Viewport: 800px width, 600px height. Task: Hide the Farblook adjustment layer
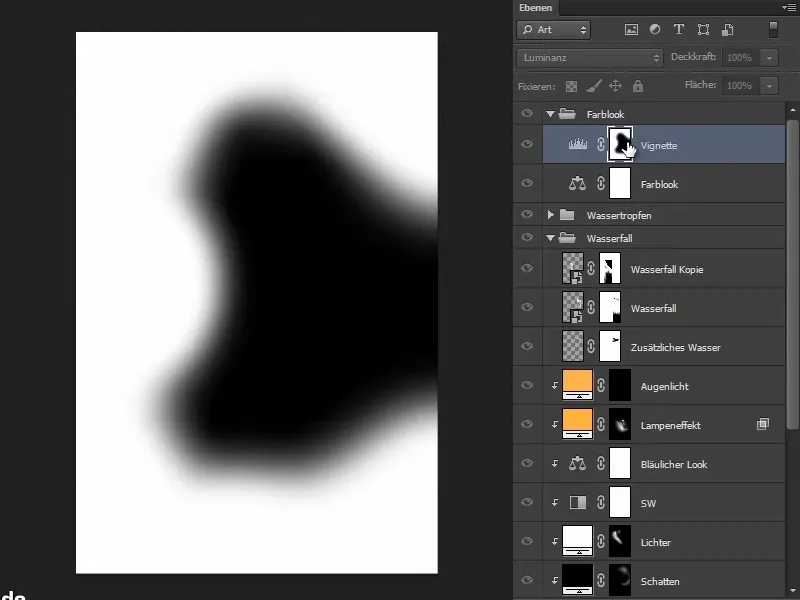[527, 183]
